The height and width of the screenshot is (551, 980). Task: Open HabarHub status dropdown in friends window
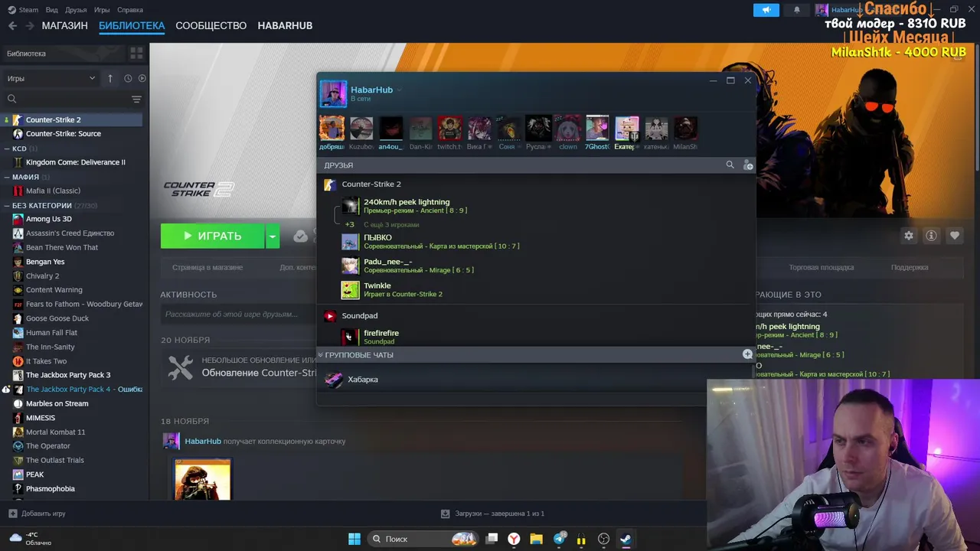399,90
